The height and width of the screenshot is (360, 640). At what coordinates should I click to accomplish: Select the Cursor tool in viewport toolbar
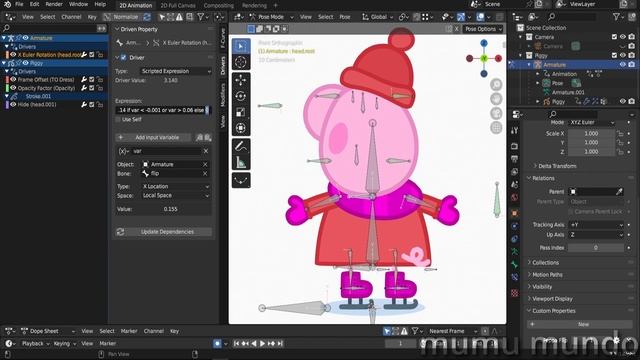click(241, 62)
